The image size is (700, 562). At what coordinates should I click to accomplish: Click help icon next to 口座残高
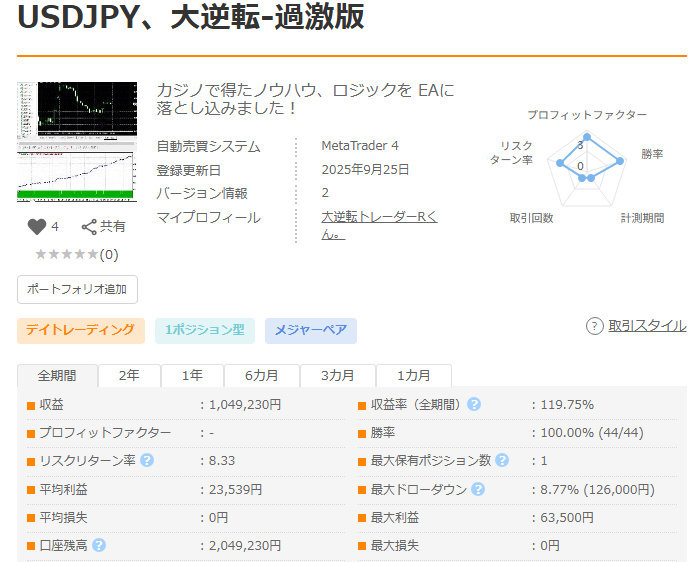pos(99,545)
